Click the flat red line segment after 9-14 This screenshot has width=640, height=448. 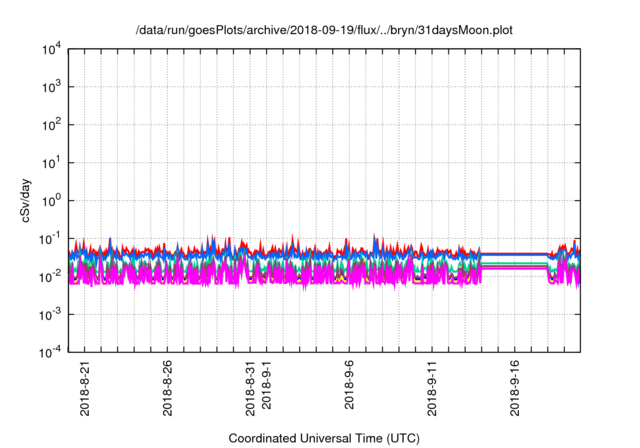point(515,253)
